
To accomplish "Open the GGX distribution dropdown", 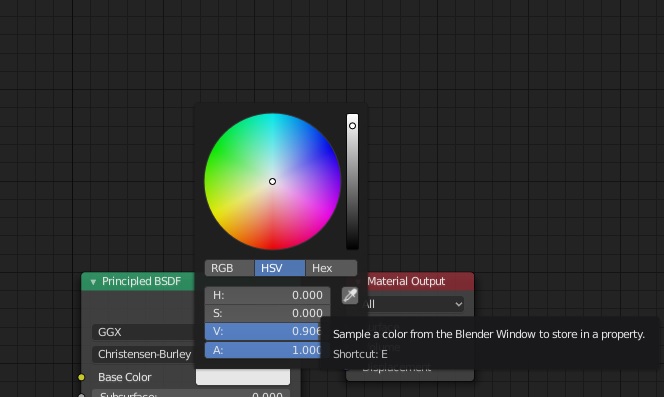I will click(x=143, y=332).
